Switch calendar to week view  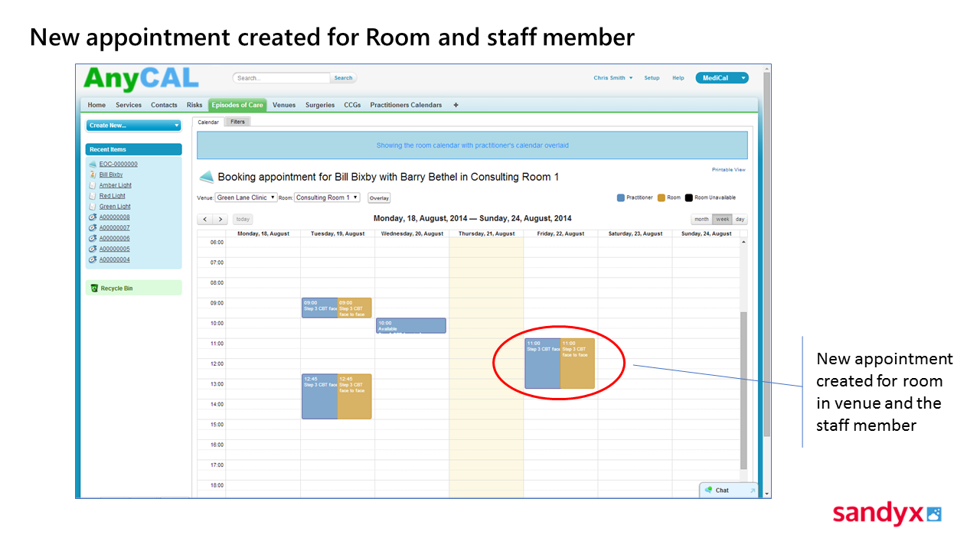pos(723,220)
